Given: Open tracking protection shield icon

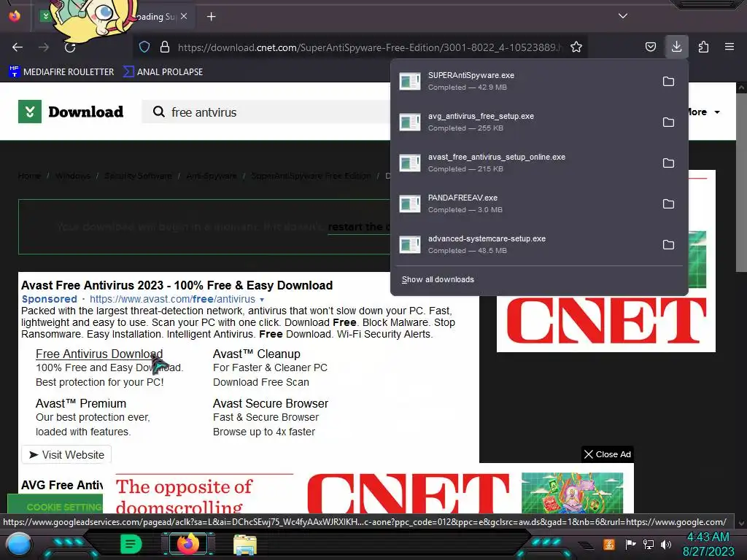Looking at the screenshot, I should tap(144, 47).
